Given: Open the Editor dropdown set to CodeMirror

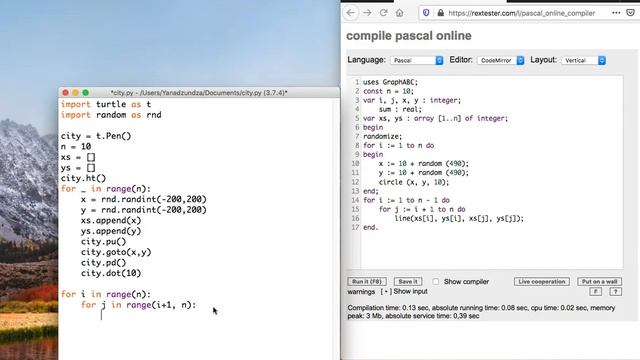Looking at the screenshot, I should coord(501,60).
